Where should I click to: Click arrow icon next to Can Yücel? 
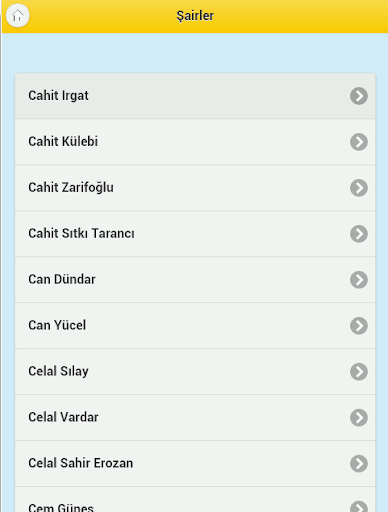click(359, 326)
